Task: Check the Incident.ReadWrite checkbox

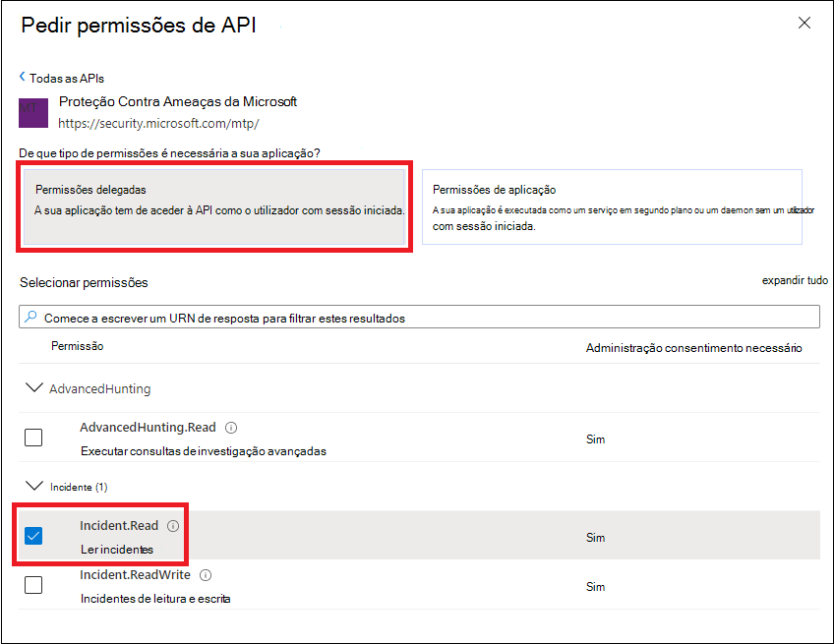Action: click(33, 585)
